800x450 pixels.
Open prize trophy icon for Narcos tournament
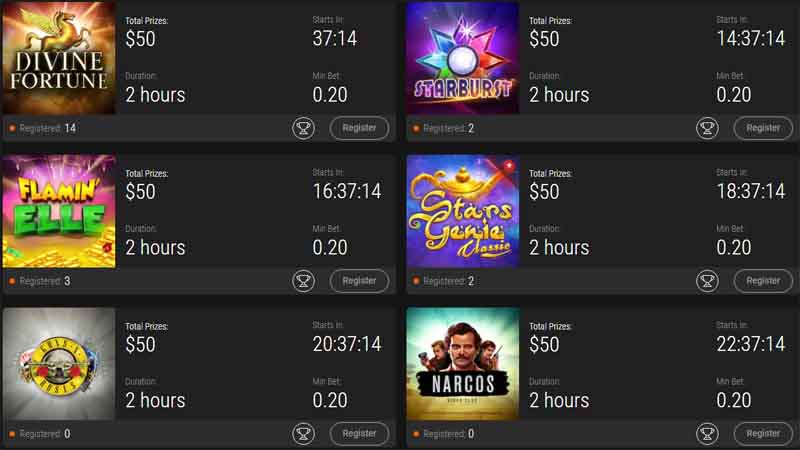click(707, 433)
